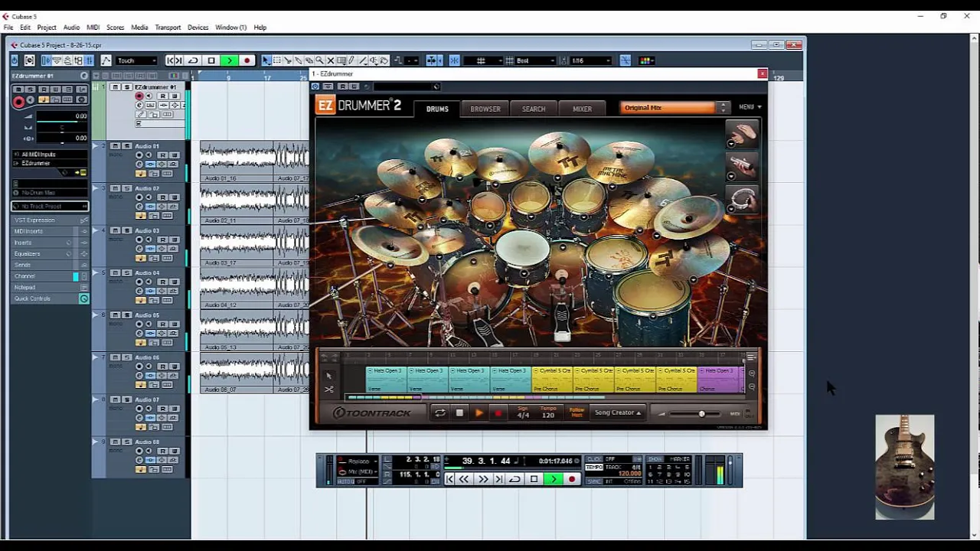This screenshot has width=980, height=551.
Task: Click the toolbar Record button
Action: (x=247, y=60)
